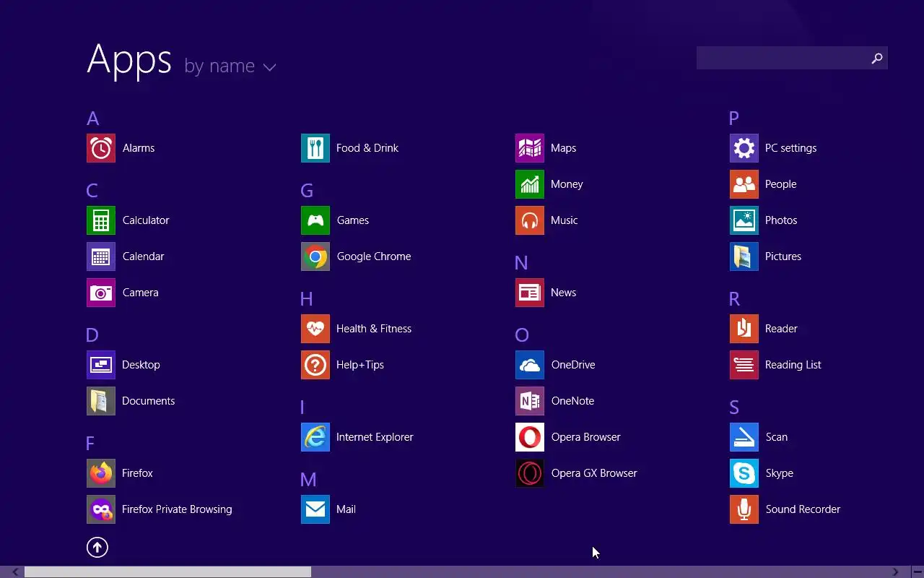
Task: Open the 'by name' sort dropdown
Action: (230, 66)
